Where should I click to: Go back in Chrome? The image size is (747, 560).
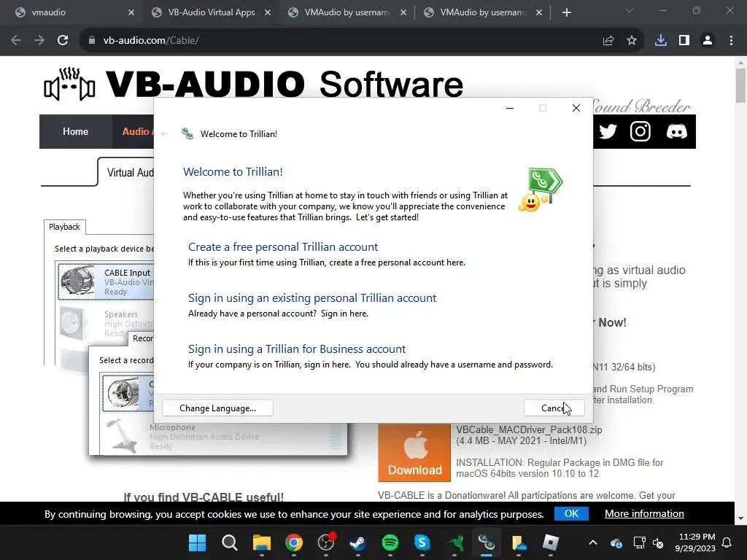tap(16, 41)
